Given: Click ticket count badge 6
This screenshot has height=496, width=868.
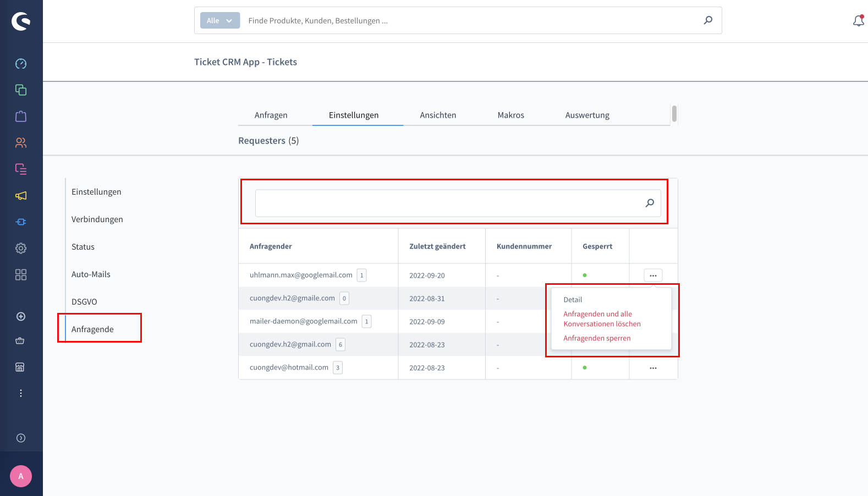Looking at the screenshot, I should click(x=340, y=345).
